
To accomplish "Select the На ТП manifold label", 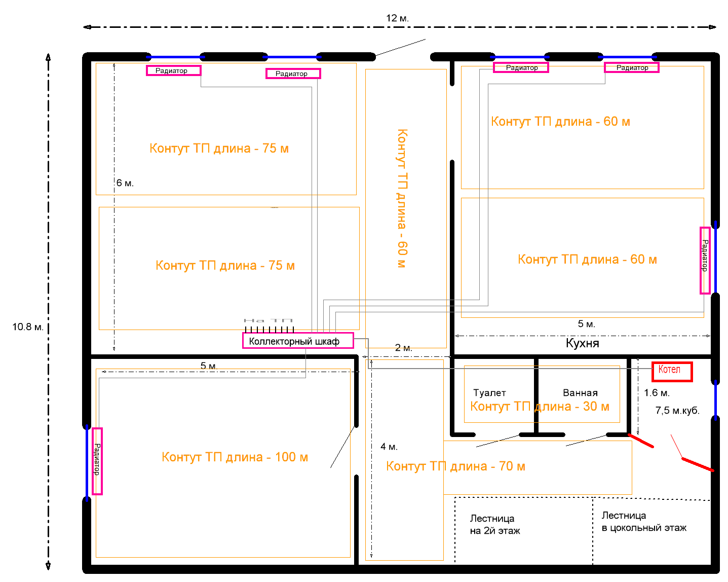I will point(269,320).
